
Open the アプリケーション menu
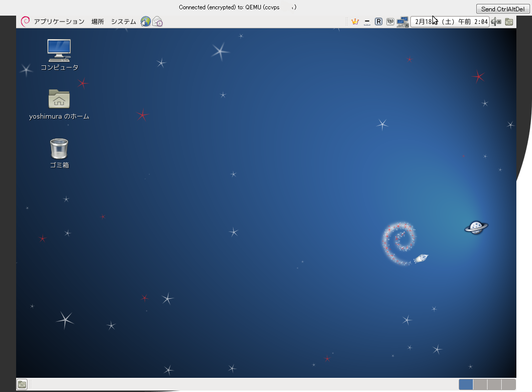click(59, 21)
